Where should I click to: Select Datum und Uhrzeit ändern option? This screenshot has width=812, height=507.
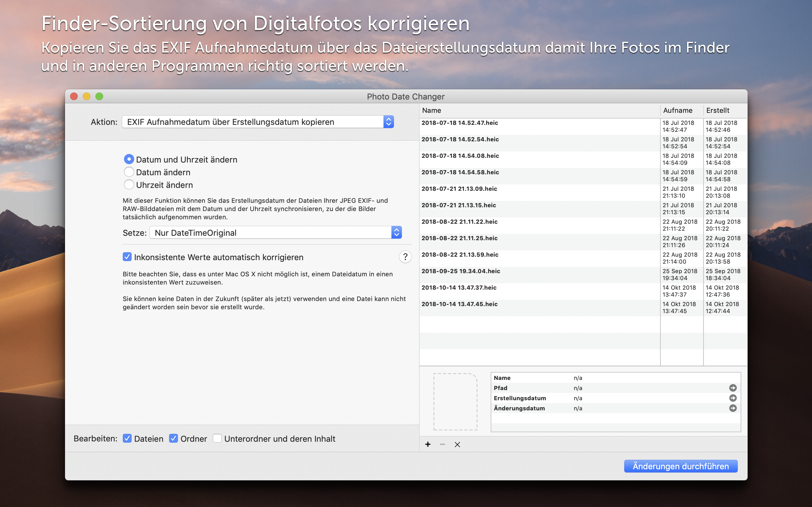pyautogui.click(x=129, y=159)
